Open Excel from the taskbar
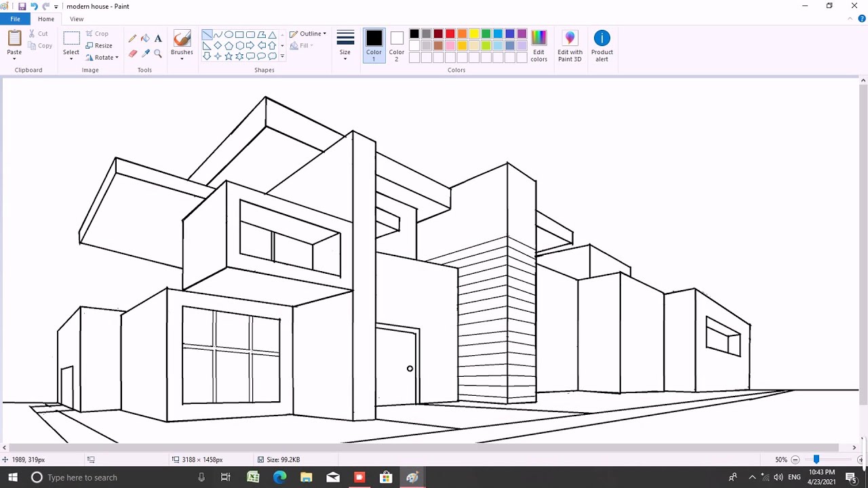The width and height of the screenshot is (868, 488). click(x=253, y=477)
